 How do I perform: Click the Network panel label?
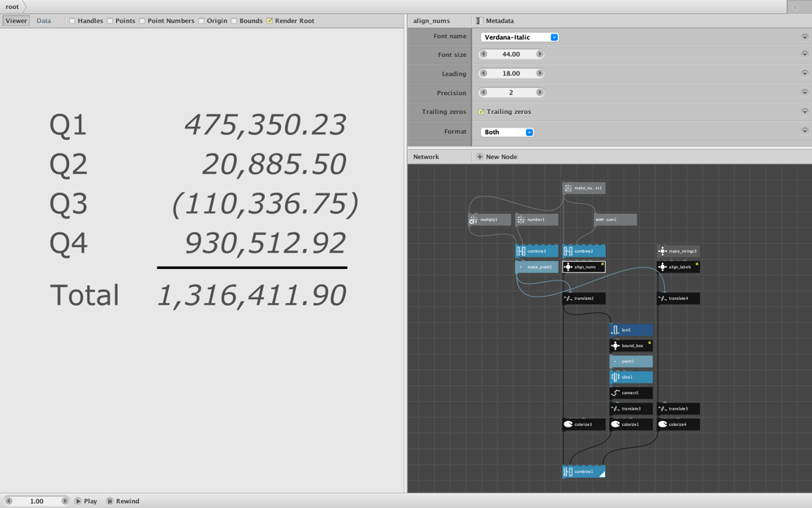(x=425, y=157)
